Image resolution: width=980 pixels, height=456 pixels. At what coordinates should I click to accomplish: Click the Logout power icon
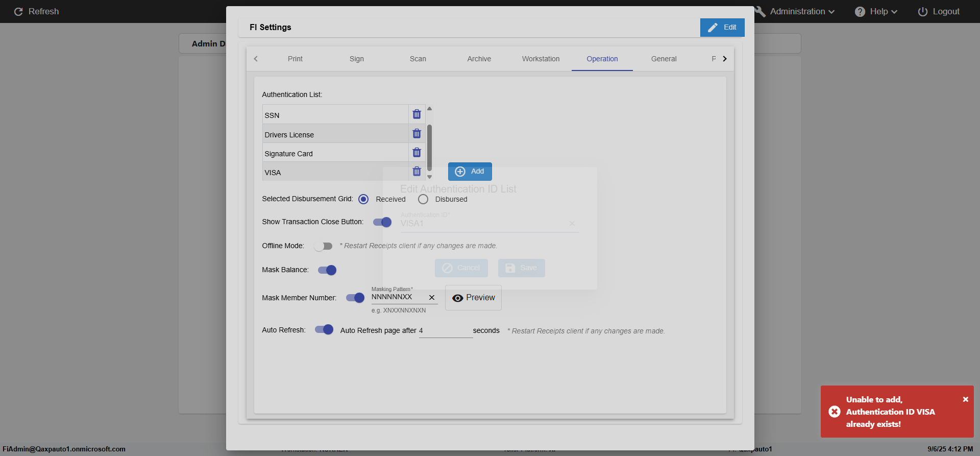tap(922, 12)
